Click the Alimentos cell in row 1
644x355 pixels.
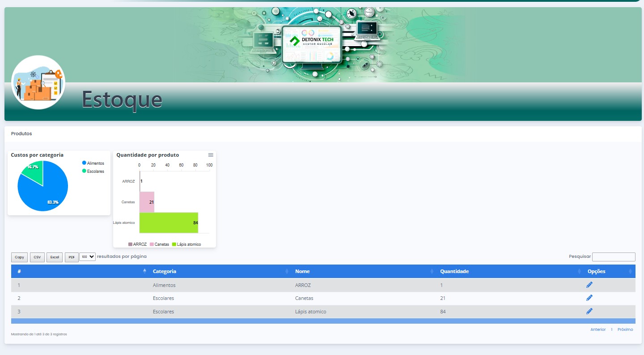click(x=220, y=285)
